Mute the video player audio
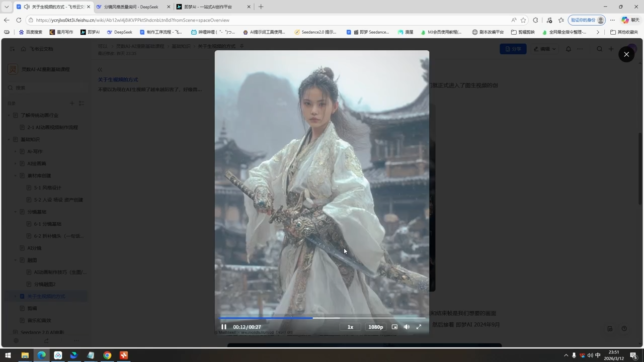This screenshot has height=362, width=644. pyautogui.click(x=406, y=327)
